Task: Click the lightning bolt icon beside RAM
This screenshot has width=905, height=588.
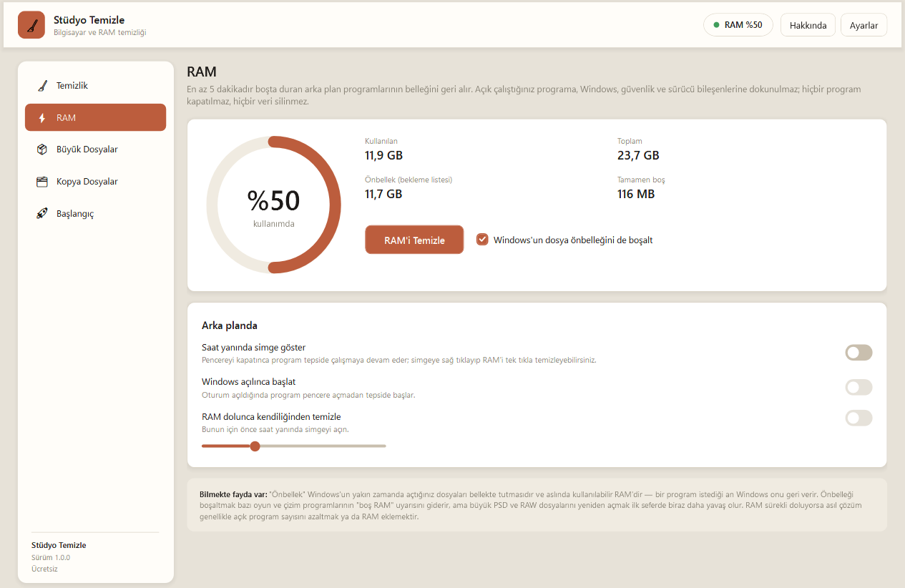Action: pos(42,118)
